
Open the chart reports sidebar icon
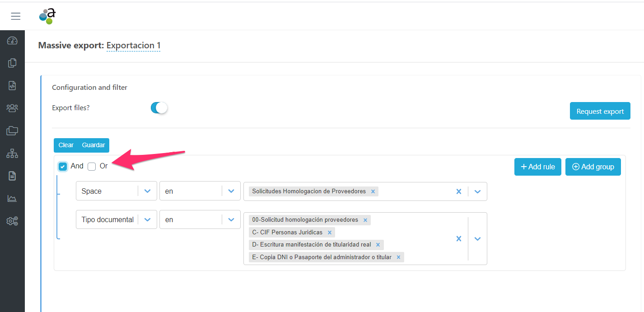tap(12, 199)
